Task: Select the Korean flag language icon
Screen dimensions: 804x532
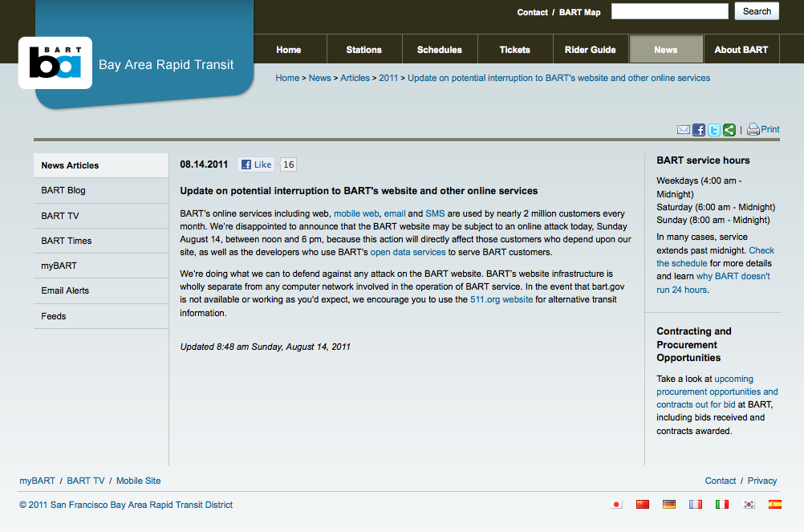Action: (x=748, y=505)
